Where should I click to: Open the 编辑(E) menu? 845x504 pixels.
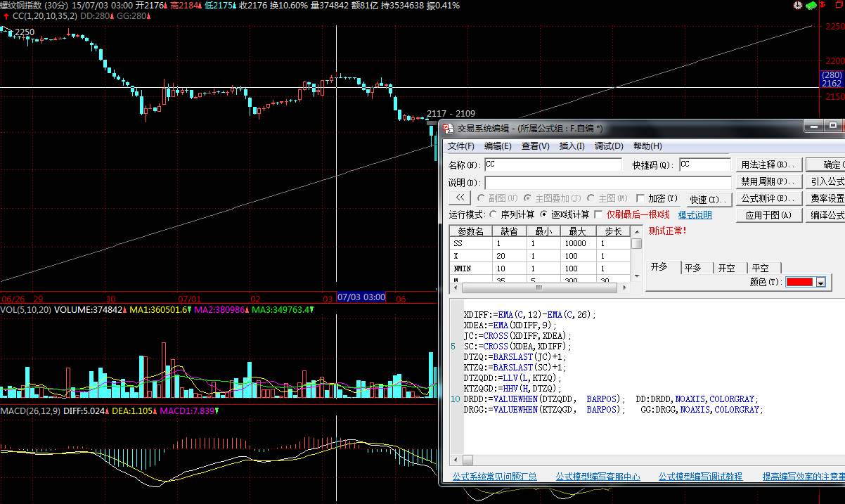[498, 146]
